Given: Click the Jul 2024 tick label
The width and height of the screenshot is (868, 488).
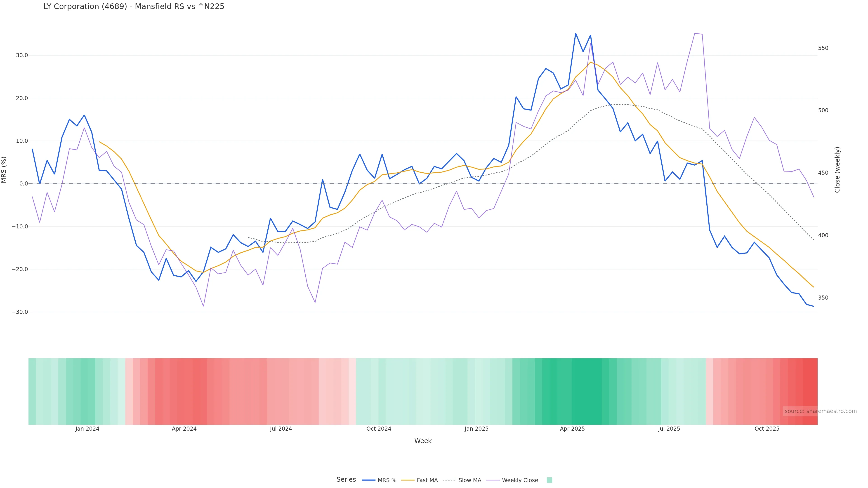Looking at the screenshot, I should pos(281,429).
